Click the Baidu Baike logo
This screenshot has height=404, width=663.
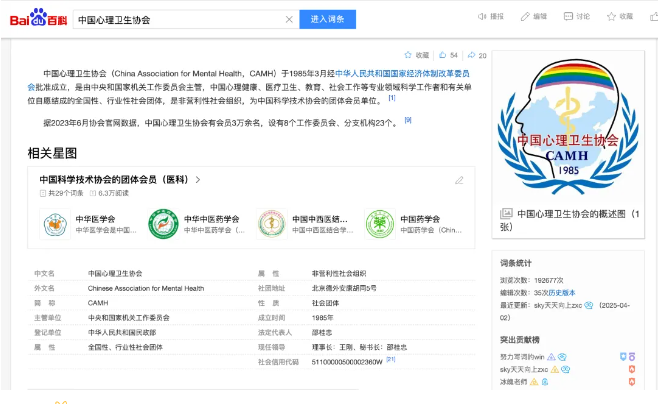coord(37,17)
